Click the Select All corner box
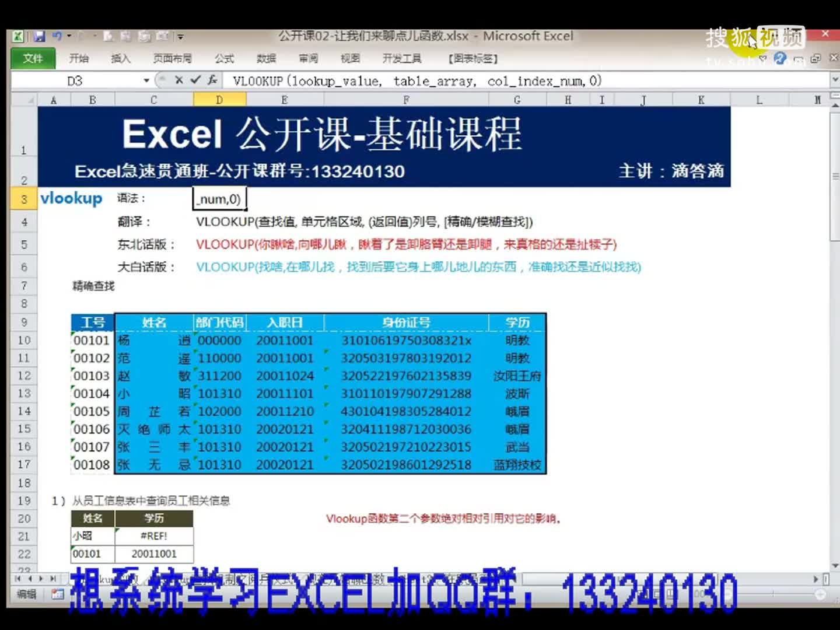 tap(24, 100)
